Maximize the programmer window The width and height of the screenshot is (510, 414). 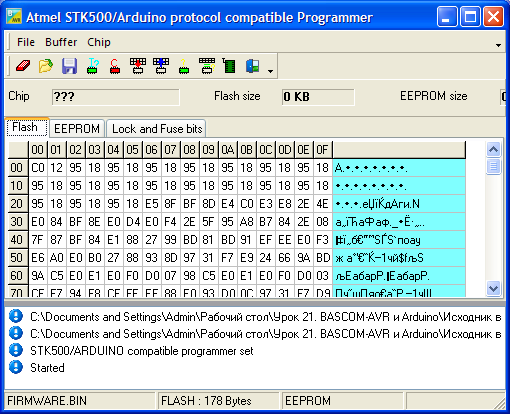click(470, 17)
